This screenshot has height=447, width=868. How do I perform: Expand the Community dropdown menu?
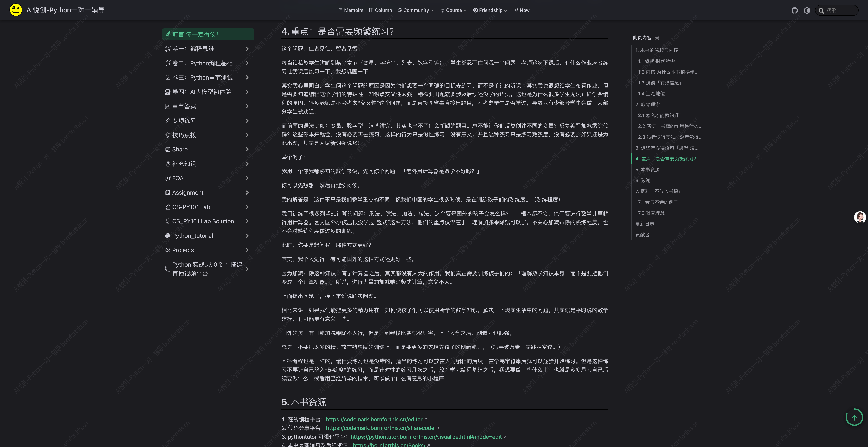pos(416,10)
